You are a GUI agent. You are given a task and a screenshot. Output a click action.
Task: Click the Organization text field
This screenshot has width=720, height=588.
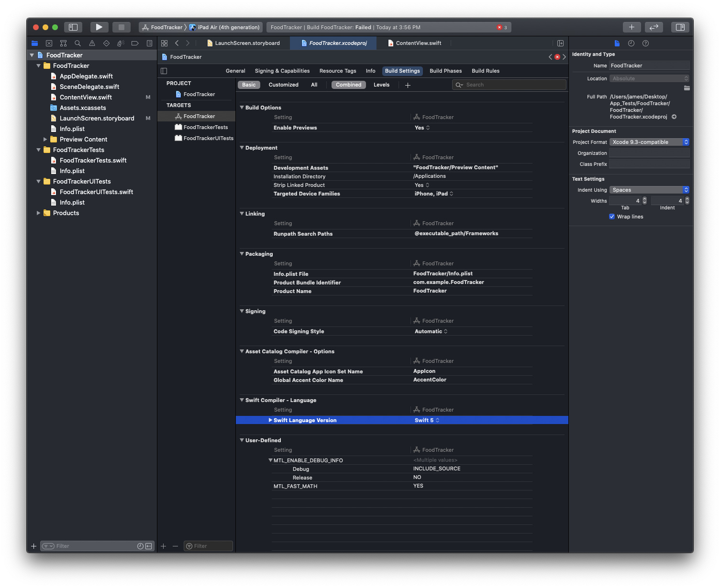point(649,153)
